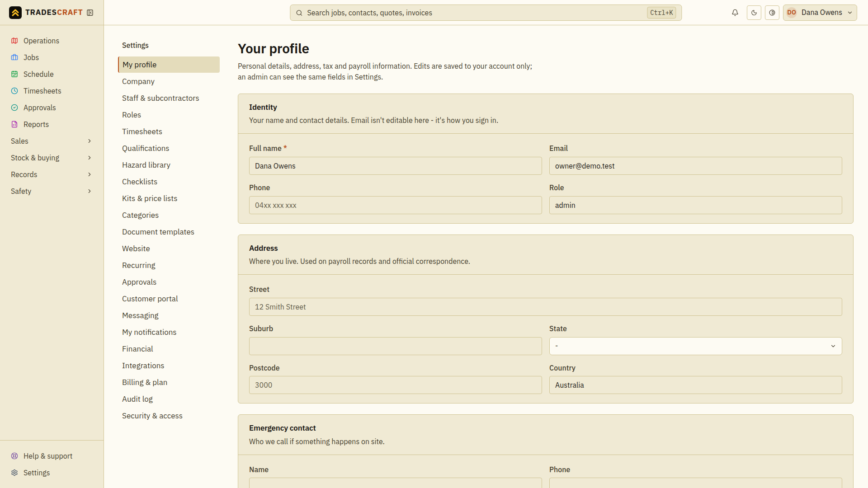Screen dimensions: 868x488
Task: Click the Street field
Action: [545, 307]
